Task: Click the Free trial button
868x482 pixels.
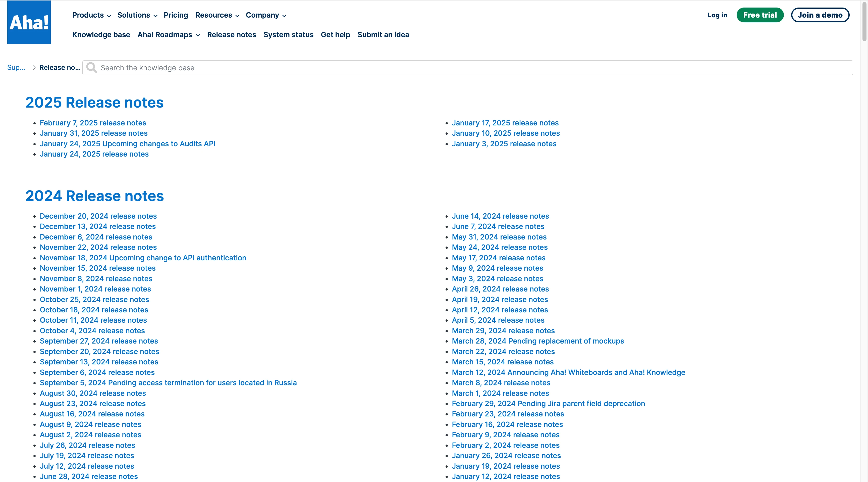Action: coord(759,15)
